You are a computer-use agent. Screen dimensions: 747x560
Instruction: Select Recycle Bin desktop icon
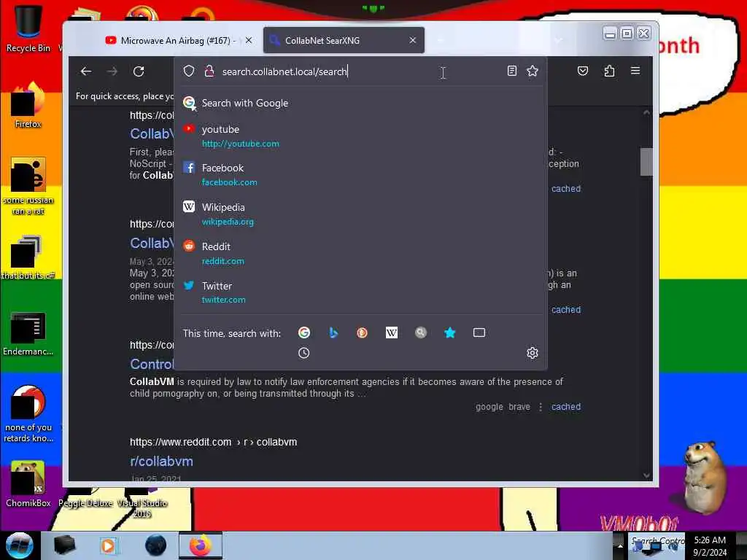point(28,28)
